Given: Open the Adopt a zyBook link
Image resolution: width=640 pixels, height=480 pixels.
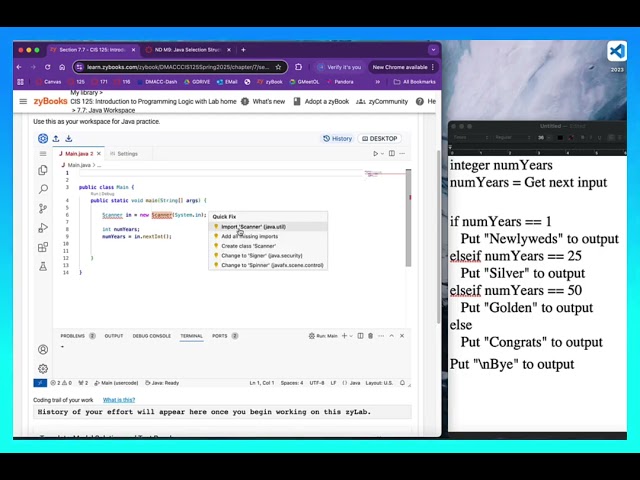Looking at the screenshot, I should [321, 101].
